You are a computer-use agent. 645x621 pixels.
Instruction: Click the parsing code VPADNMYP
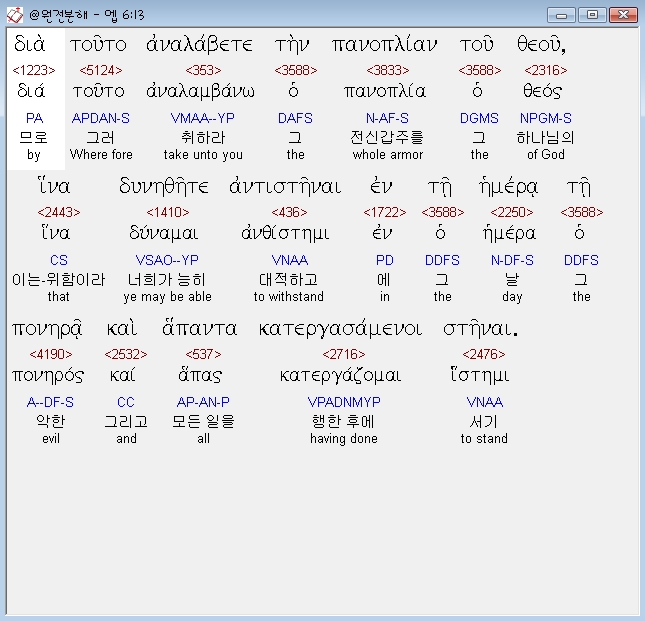344,402
